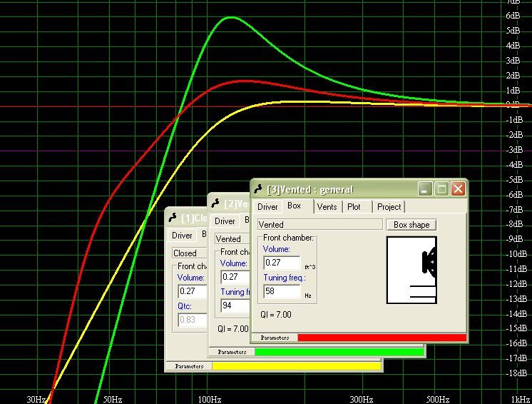Click the 50Hz axis label
The image size is (532, 404).
[112, 399]
